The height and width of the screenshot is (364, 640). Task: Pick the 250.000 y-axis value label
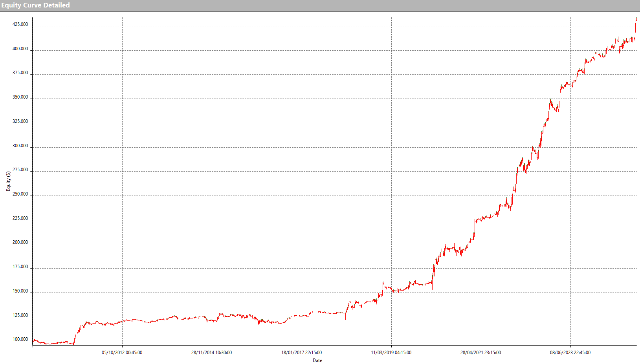pos(20,194)
